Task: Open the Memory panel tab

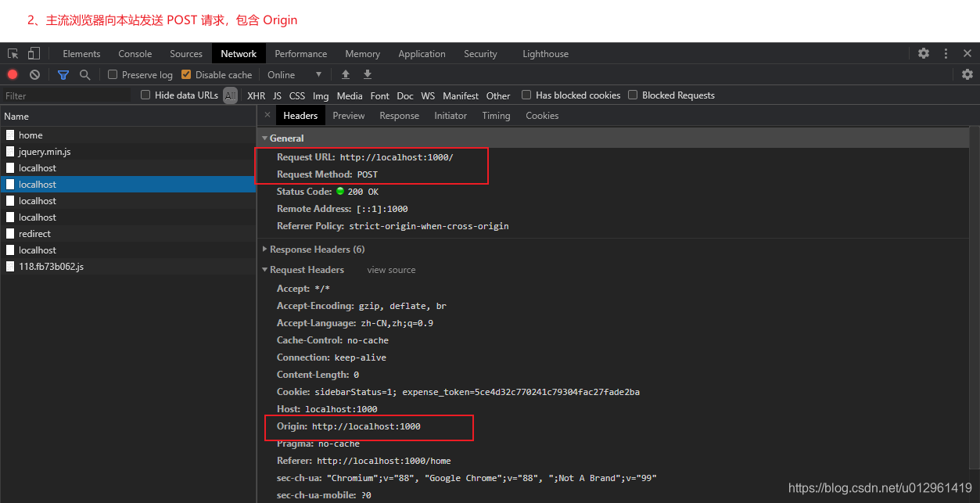Action: (x=363, y=53)
